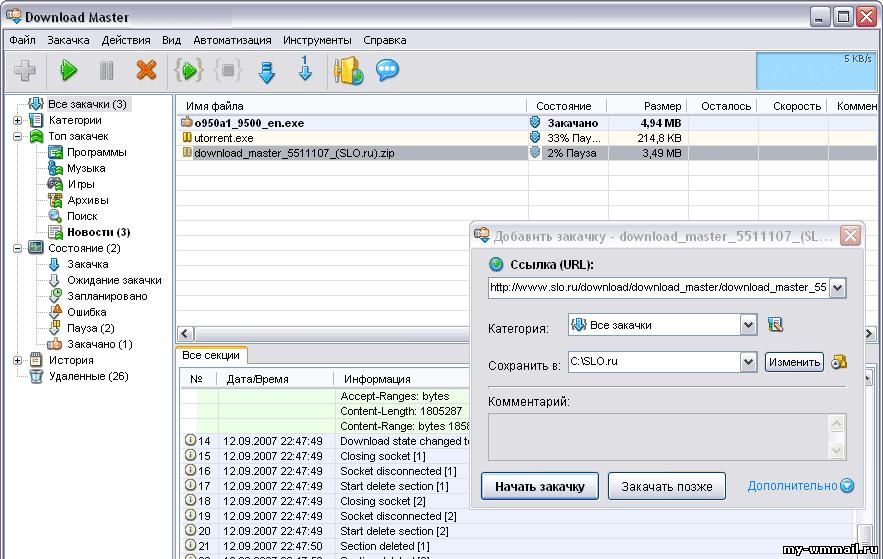This screenshot has height=559, width=883.
Task: Expand the 'История' tree node
Action: coord(17,360)
